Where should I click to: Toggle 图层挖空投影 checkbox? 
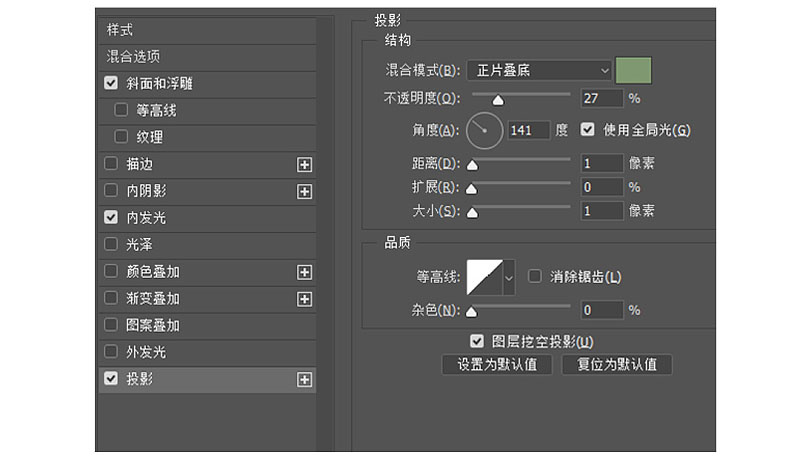coord(477,341)
